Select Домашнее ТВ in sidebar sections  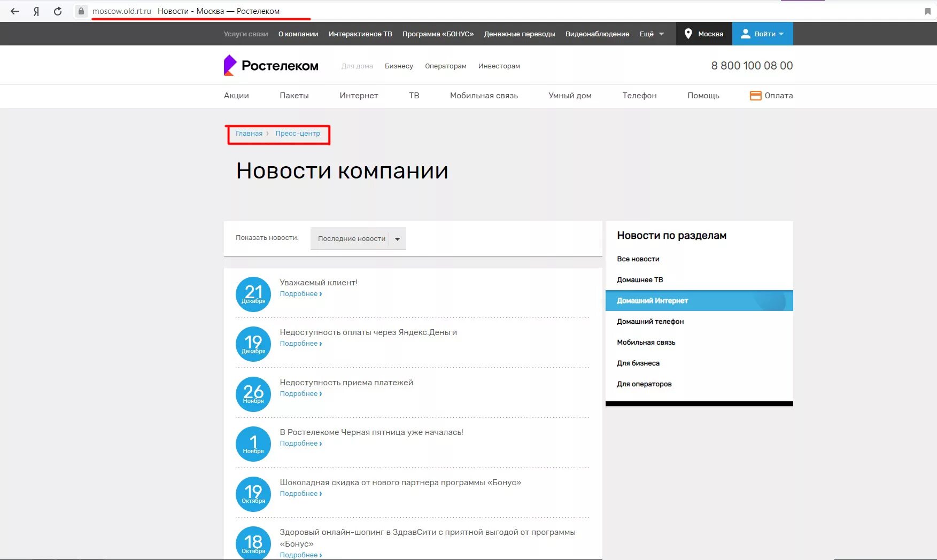click(x=640, y=280)
